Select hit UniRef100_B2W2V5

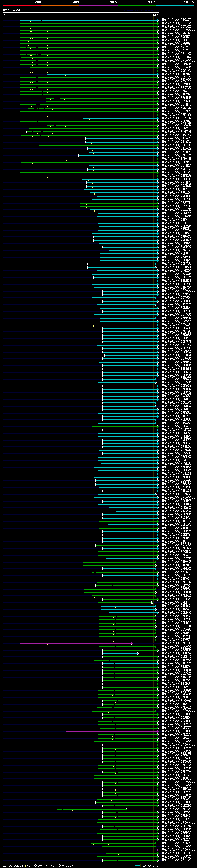(177, 402)
